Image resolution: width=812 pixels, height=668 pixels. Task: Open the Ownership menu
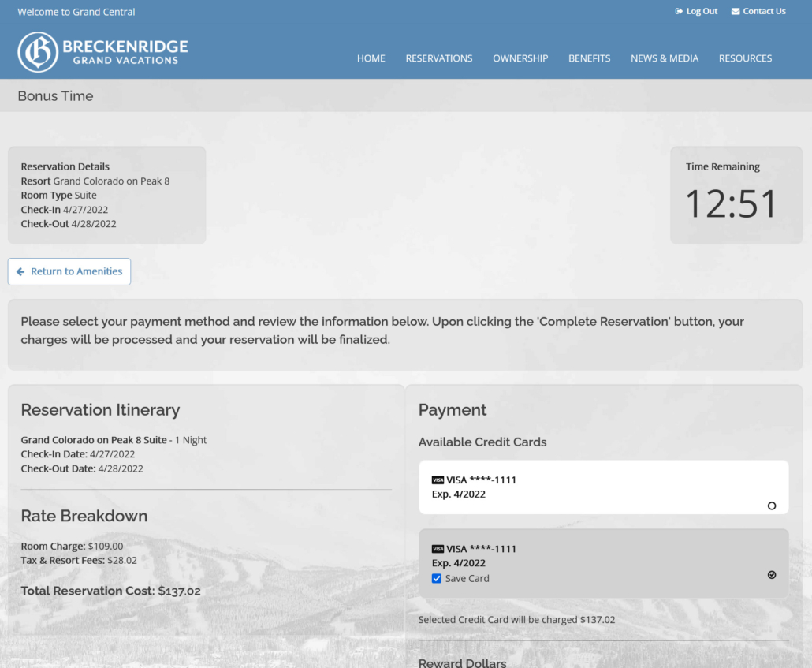point(520,58)
